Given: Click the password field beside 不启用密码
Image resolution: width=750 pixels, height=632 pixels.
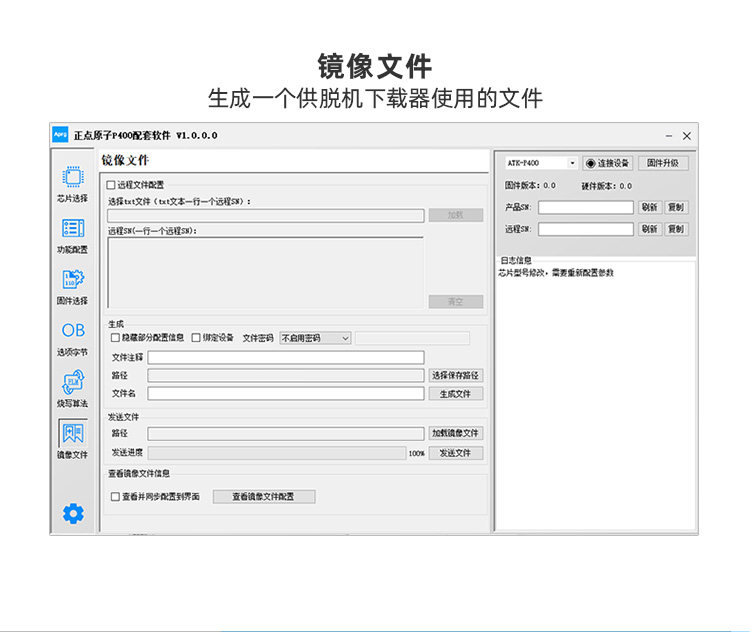Looking at the screenshot, I should coord(412,338).
